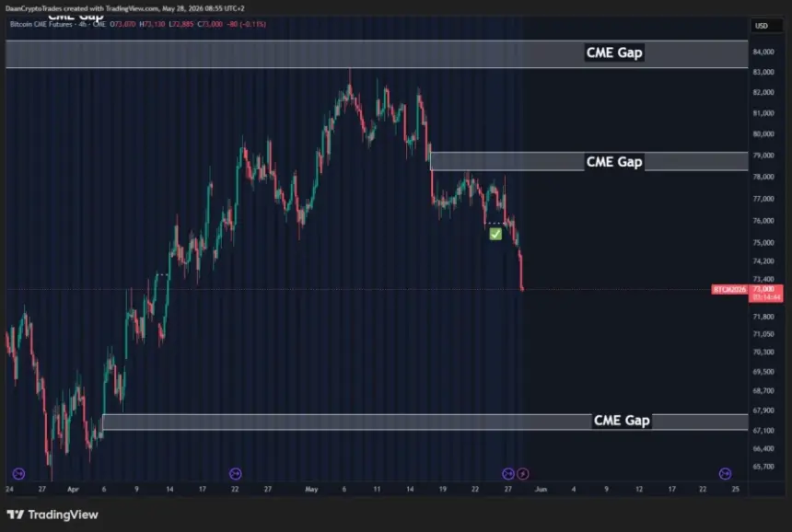Click the 69,500 price axis label
Viewport: 792px width, 532px height.
coord(763,372)
